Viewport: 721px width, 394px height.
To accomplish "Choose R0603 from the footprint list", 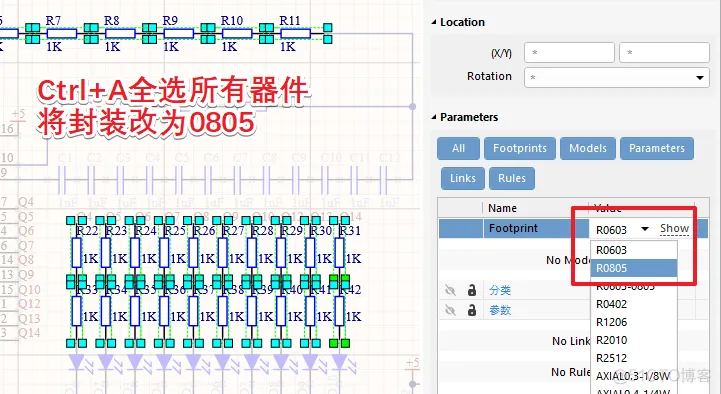I will tap(634, 250).
